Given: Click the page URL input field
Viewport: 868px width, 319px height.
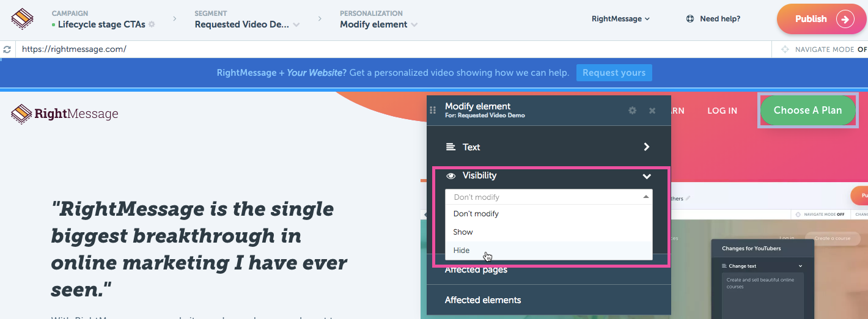Looking at the screenshot, I should pos(393,50).
